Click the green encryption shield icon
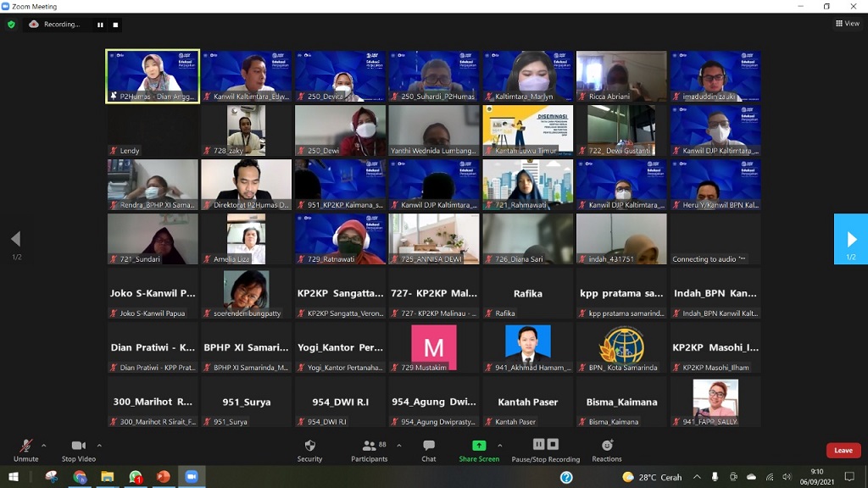The height and width of the screenshot is (488, 868). 11,25
